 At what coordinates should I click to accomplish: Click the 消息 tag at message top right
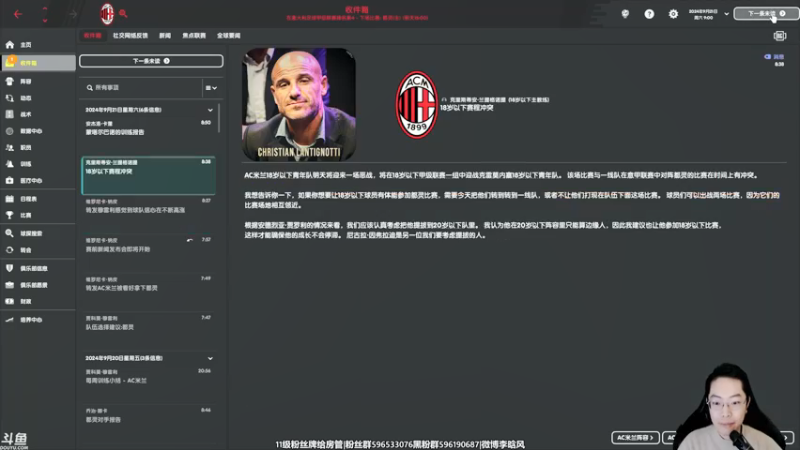point(774,57)
